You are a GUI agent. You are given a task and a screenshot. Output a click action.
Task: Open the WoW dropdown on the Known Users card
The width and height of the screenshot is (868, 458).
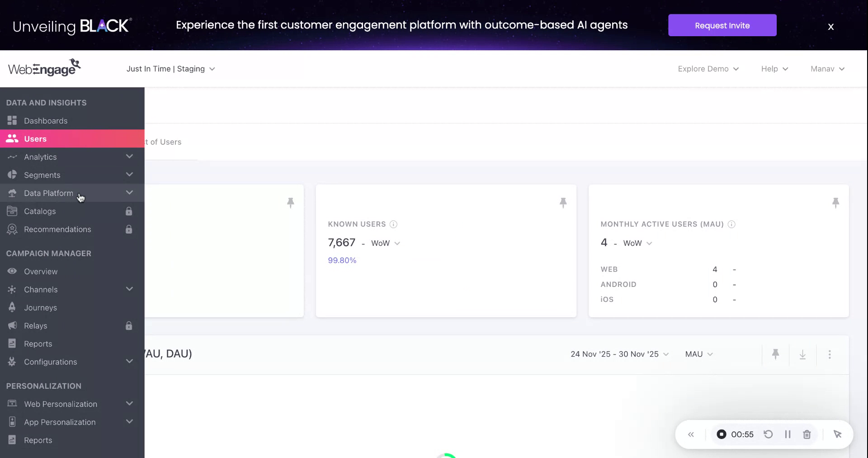pyautogui.click(x=385, y=243)
